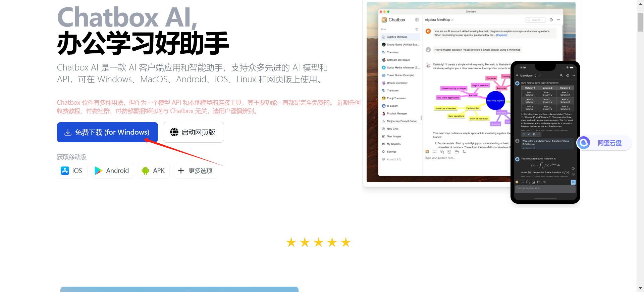Click About(1.4.0) in the sidebar
Image resolution: width=644 pixels, height=292 pixels.
click(x=392, y=159)
